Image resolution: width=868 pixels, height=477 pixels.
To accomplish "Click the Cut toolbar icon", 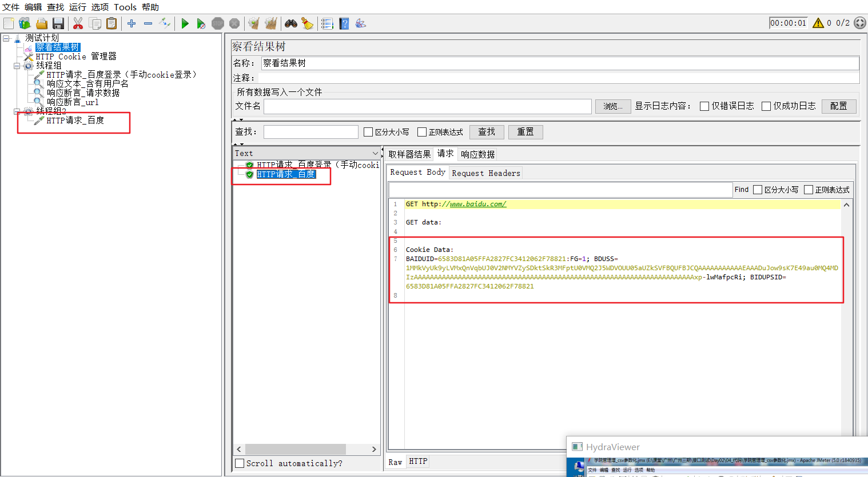I will coord(78,23).
